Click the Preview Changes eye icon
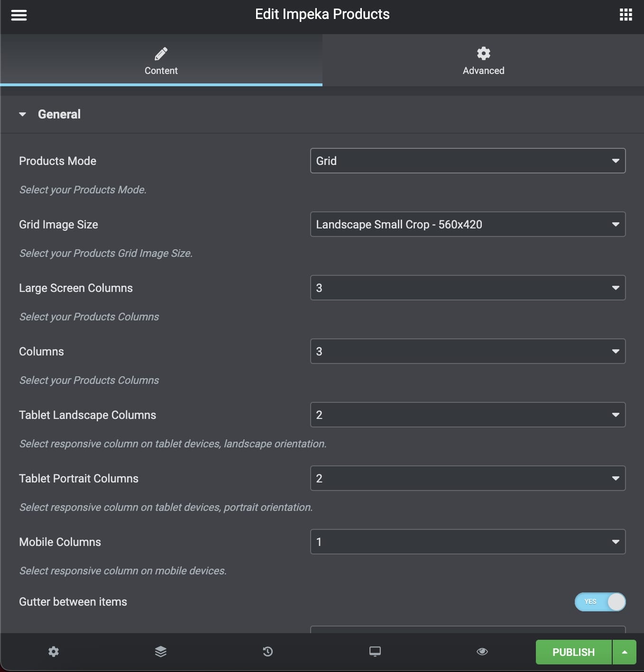The image size is (644, 672). pyautogui.click(x=482, y=652)
